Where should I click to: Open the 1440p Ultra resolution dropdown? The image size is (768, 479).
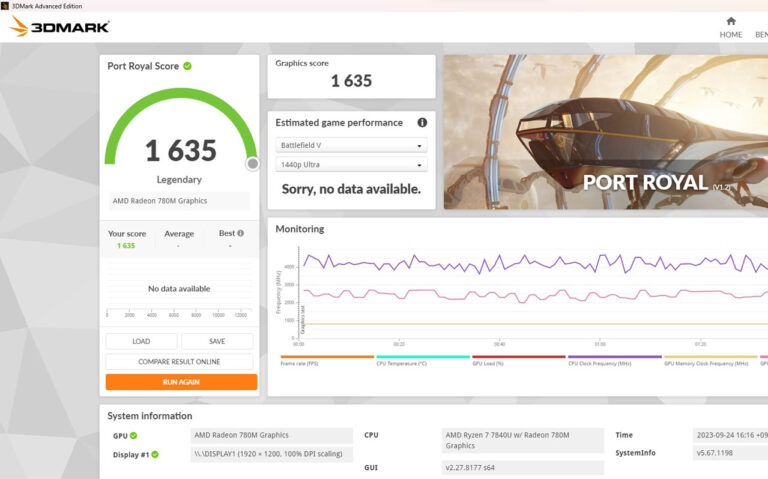pyautogui.click(x=351, y=165)
